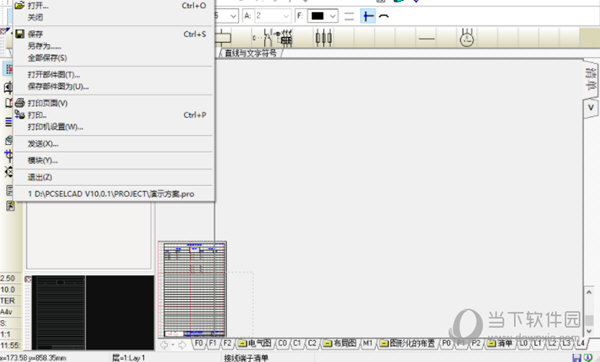
Task: Click the page thumbnail preview above tabs
Action: [x=192, y=290]
